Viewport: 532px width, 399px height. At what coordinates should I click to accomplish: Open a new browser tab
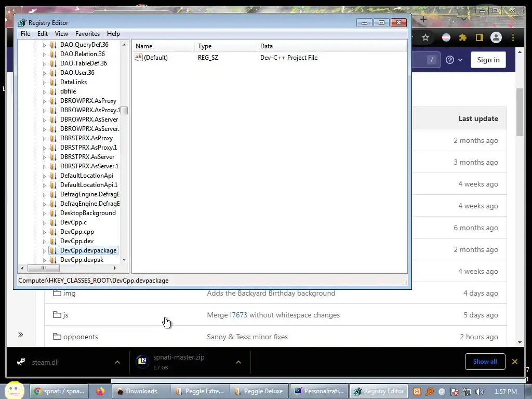(423, 19)
